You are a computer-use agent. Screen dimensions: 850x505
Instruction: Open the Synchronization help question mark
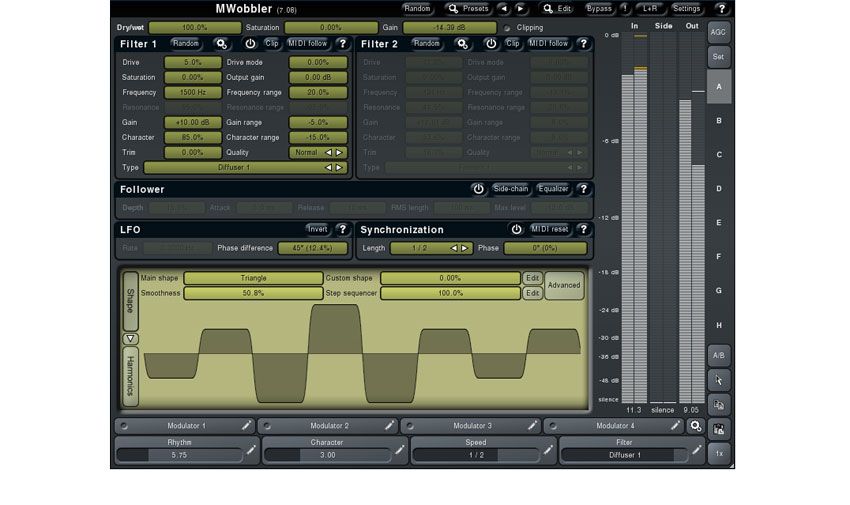click(x=583, y=229)
